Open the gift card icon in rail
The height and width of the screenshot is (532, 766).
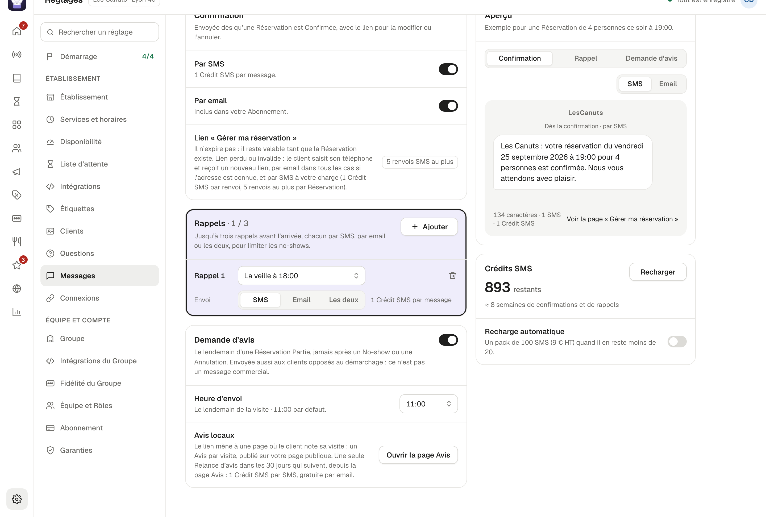coord(17,218)
